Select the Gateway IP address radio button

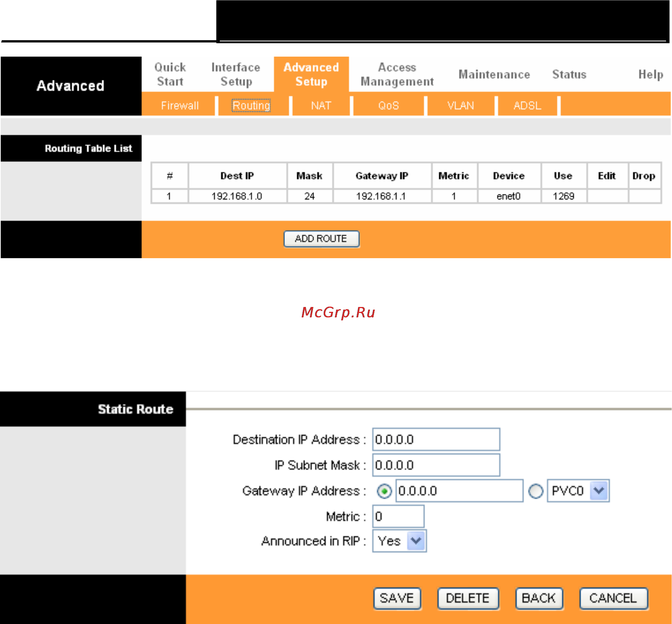click(384, 491)
